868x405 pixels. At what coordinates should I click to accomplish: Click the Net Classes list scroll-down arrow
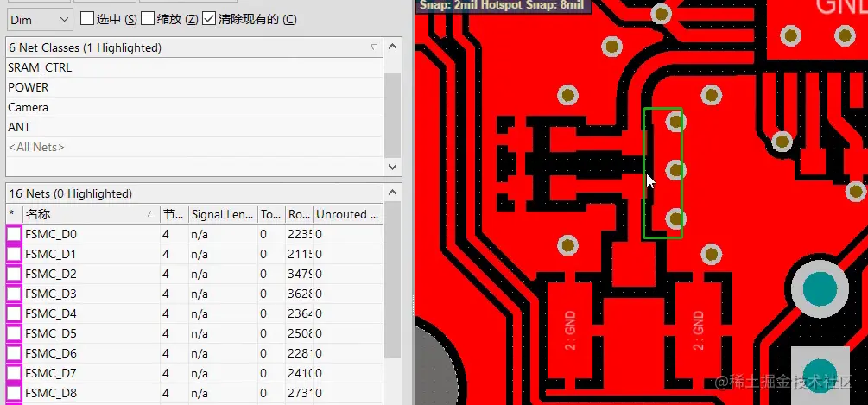pos(392,167)
